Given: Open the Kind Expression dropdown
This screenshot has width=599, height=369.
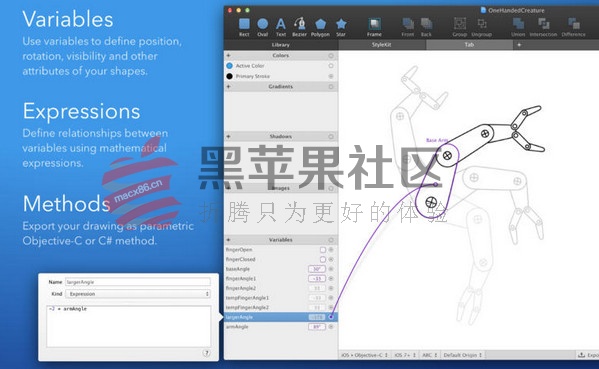Looking at the screenshot, I should point(138,294).
